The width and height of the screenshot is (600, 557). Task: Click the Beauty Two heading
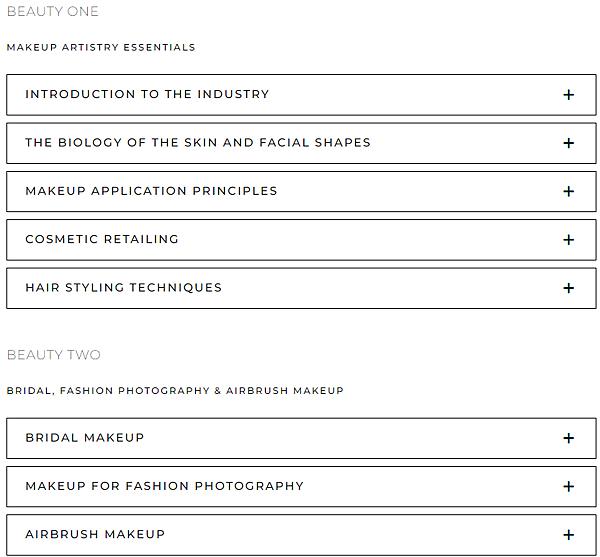pos(54,355)
